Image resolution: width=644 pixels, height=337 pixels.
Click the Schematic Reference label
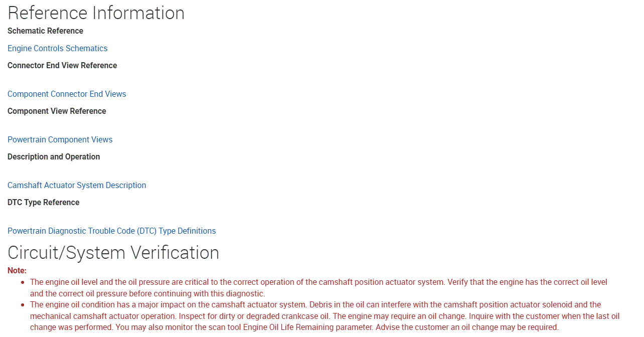click(45, 31)
